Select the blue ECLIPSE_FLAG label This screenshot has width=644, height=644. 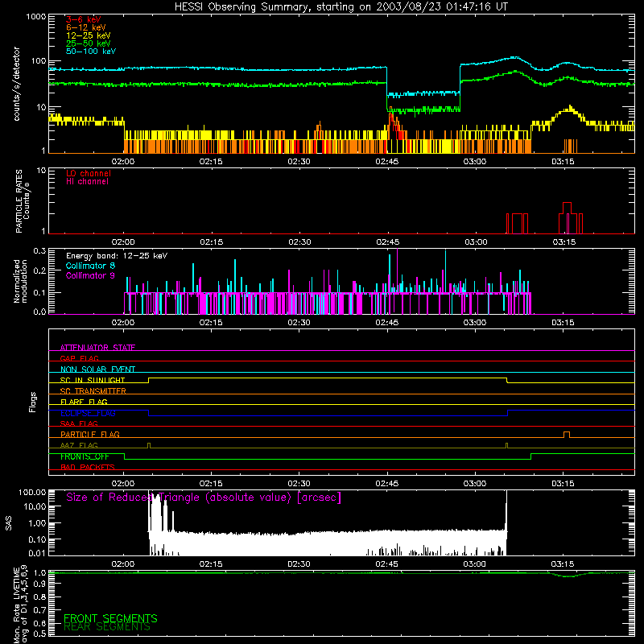tap(88, 413)
